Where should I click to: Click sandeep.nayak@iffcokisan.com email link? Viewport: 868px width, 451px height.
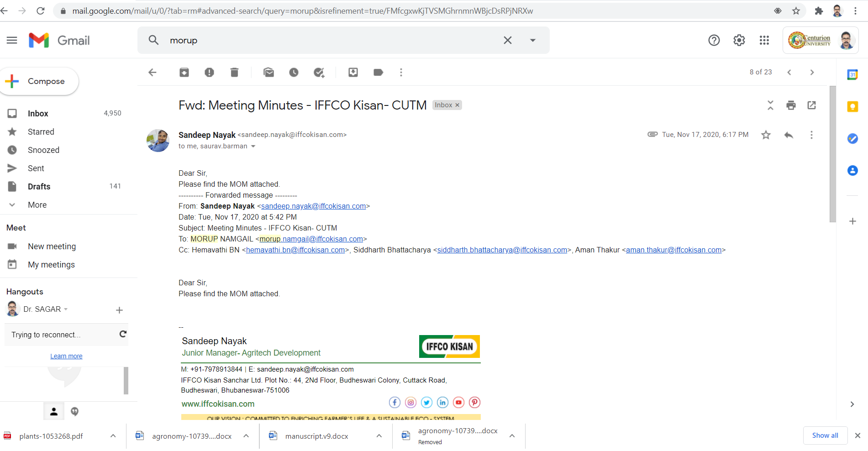tap(314, 206)
